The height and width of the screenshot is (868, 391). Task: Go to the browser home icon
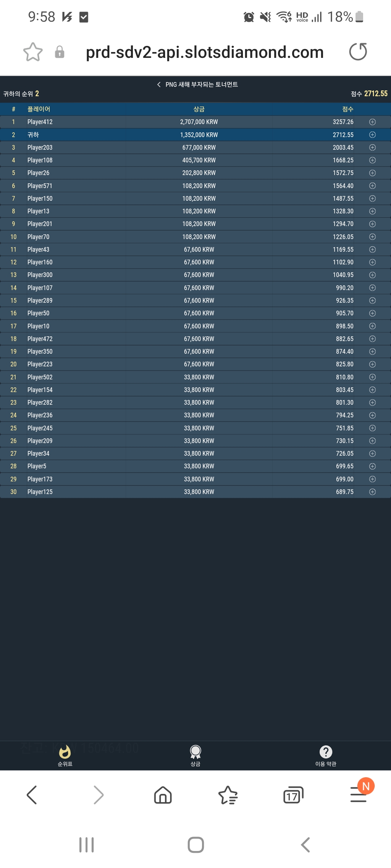pyautogui.click(x=163, y=795)
